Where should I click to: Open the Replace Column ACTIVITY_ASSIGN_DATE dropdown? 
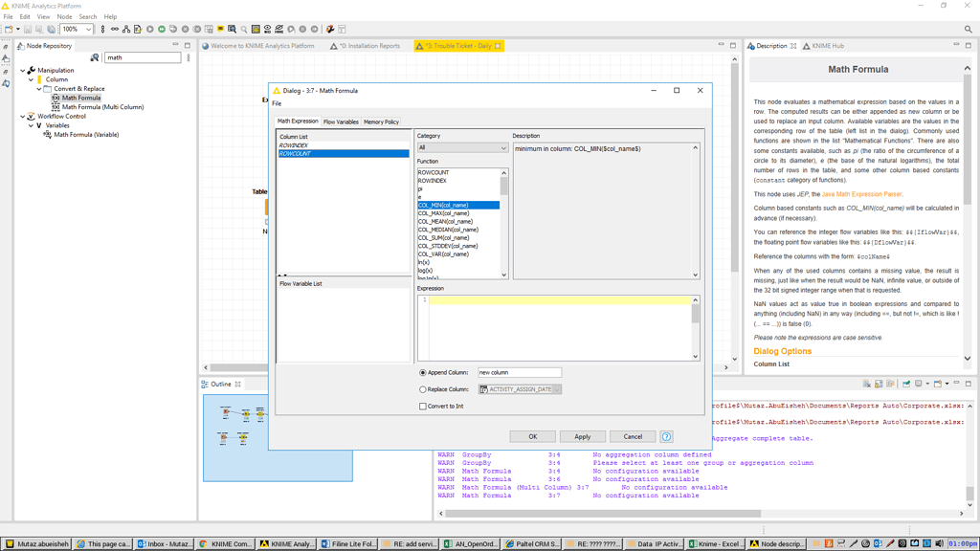point(520,389)
